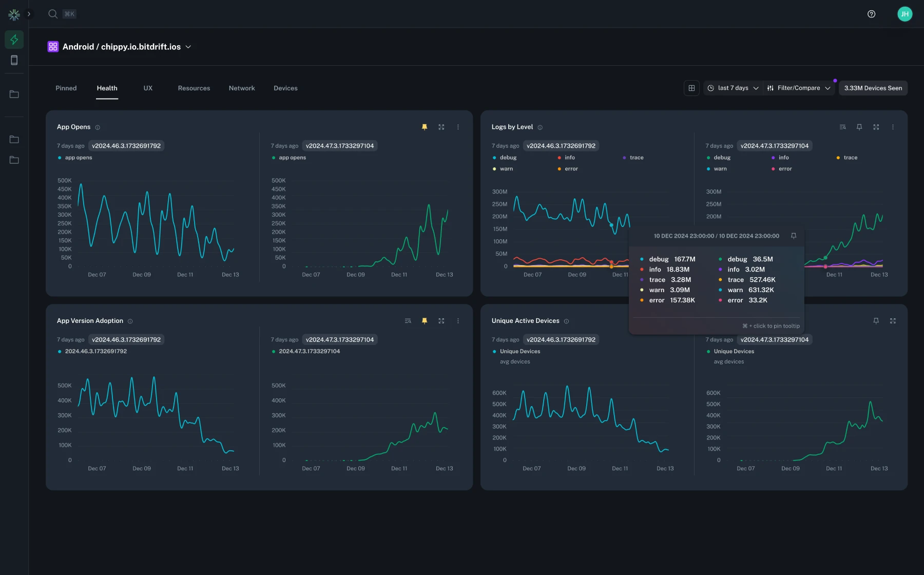
Task: Select the mobile device icon in the sidebar
Action: coord(14,60)
